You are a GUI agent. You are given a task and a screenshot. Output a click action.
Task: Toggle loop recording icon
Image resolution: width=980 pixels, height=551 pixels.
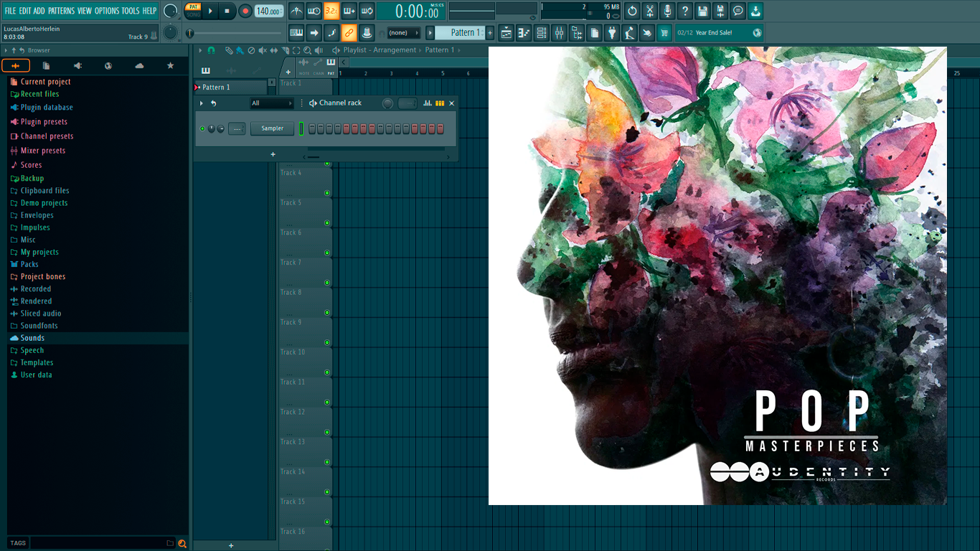[367, 11]
